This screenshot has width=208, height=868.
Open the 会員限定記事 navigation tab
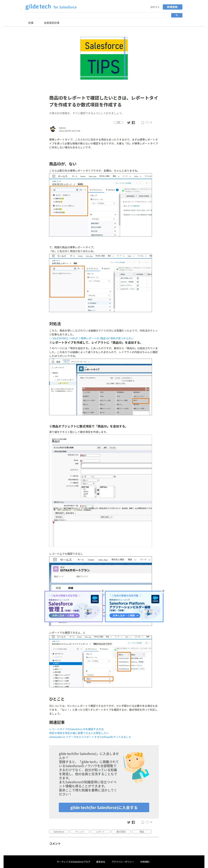tap(52, 23)
